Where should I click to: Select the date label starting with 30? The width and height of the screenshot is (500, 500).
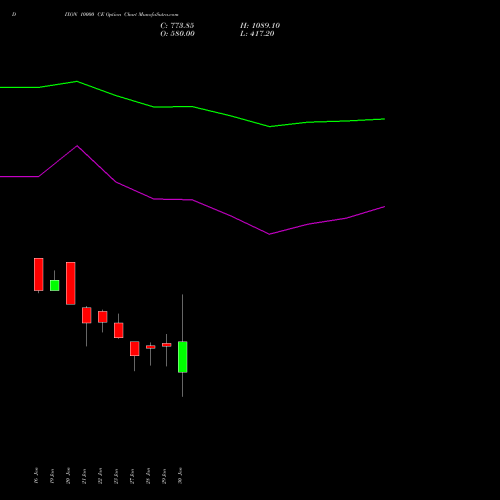tap(180, 476)
